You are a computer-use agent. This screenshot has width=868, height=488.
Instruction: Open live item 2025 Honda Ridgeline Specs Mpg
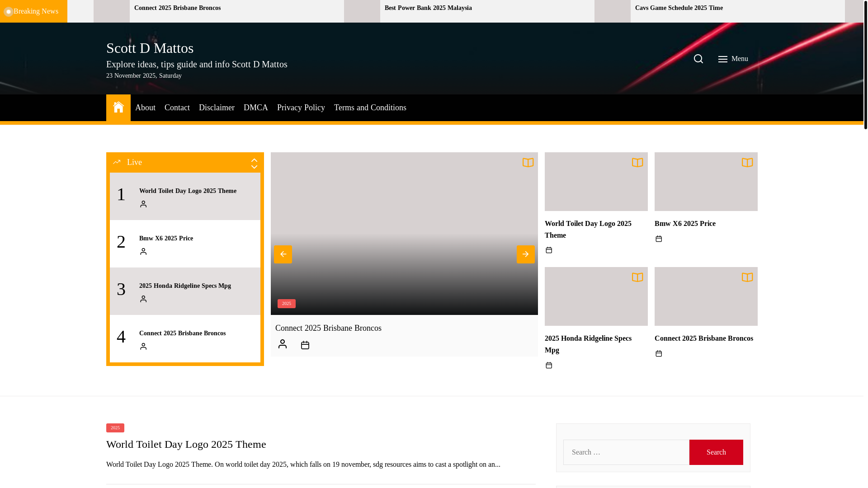(x=185, y=286)
